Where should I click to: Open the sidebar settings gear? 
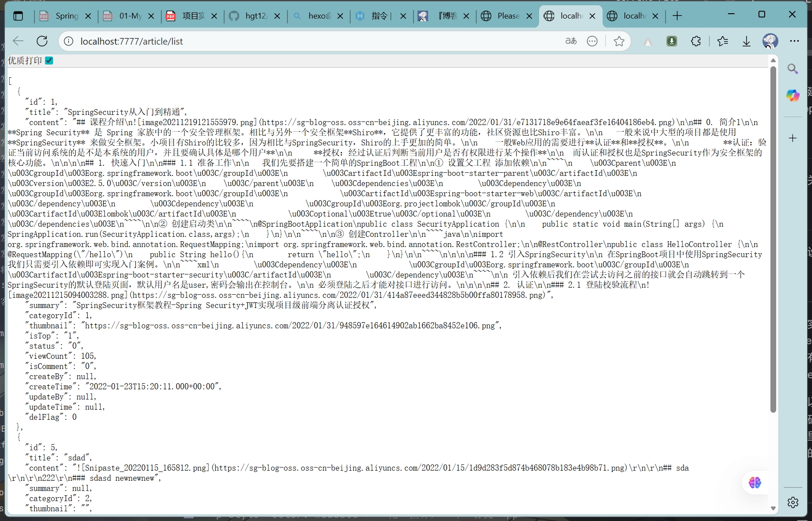tap(793, 502)
